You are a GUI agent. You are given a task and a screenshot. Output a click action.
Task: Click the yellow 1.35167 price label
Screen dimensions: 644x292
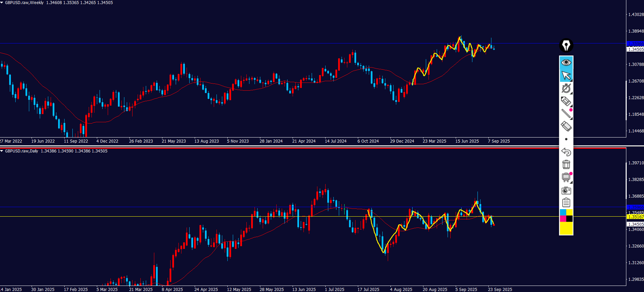coord(635,217)
